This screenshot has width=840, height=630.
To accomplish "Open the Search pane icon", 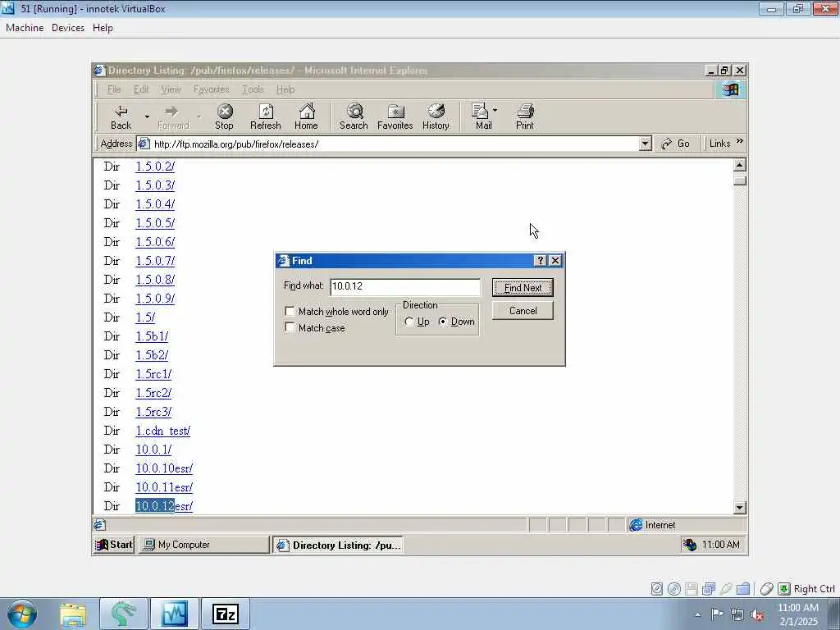I will (354, 117).
